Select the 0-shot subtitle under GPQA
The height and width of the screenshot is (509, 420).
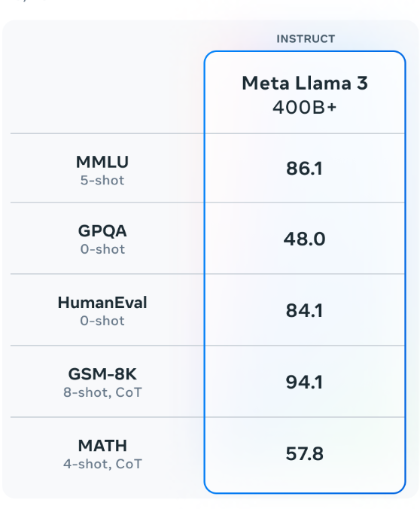[102, 249]
